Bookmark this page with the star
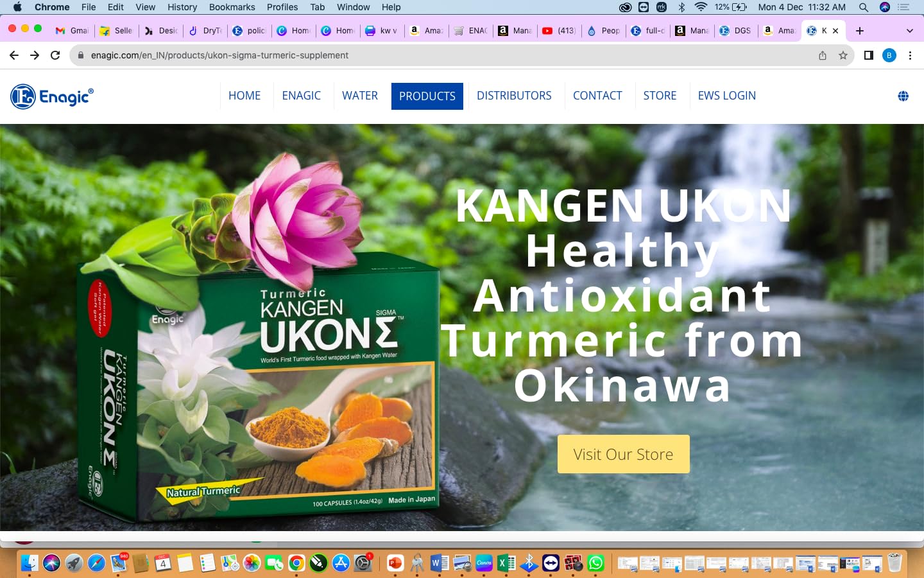This screenshot has height=578, width=924. [843, 56]
